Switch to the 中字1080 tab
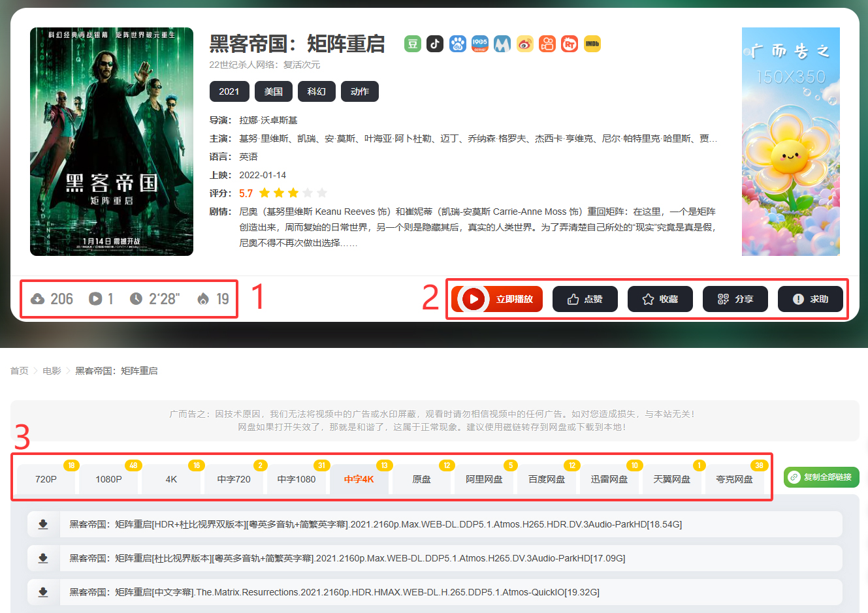Viewport: 868px width, 613px height. pos(297,479)
